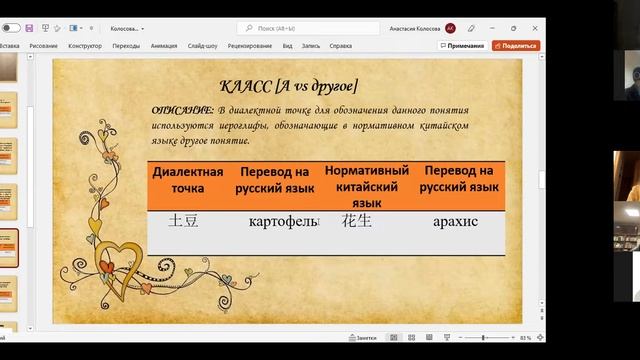Open the Справка tab
Viewport: 640px width, 360px height.
point(340,46)
